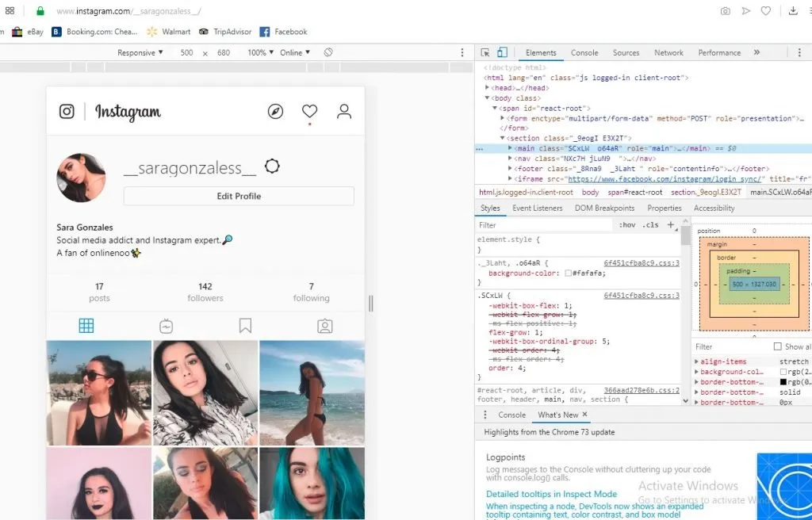Viewport: 812px width, 520px height.
Task: Open the Online network throttling dropdown
Action: click(x=295, y=52)
